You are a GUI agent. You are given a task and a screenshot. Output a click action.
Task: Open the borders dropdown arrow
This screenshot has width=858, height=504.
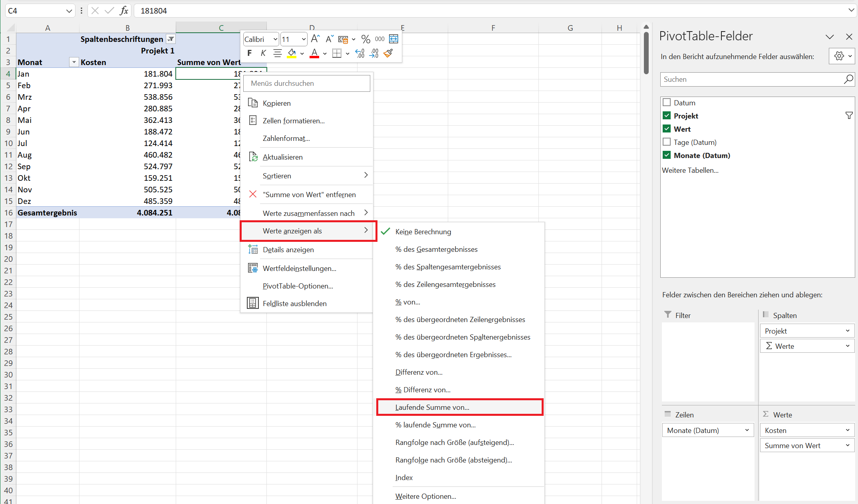point(348,53)
